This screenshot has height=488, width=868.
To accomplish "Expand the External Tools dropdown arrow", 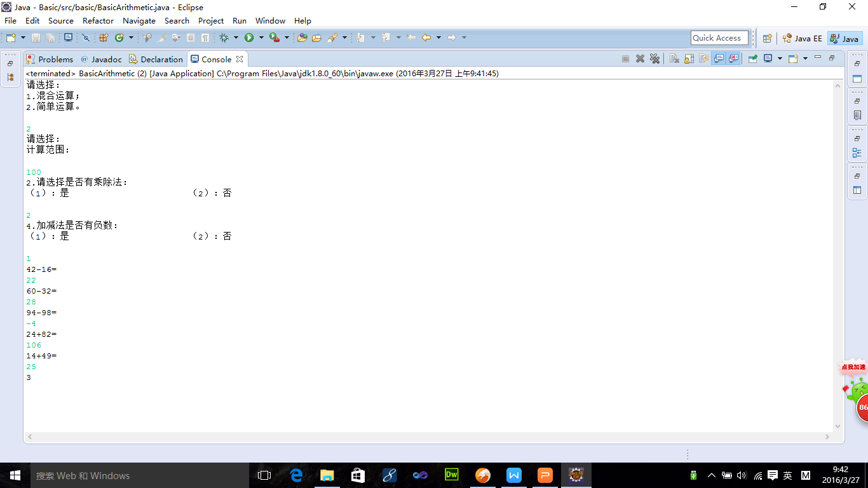I will point(287,37).
